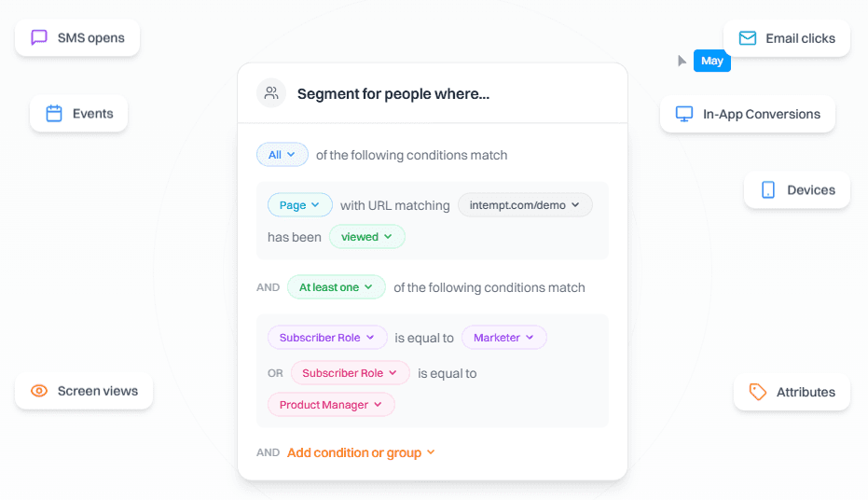This screenshot has height=500, width=868.
Task: Click the In-App Conversions monitor icon
Action: click(x=684, y=114)
